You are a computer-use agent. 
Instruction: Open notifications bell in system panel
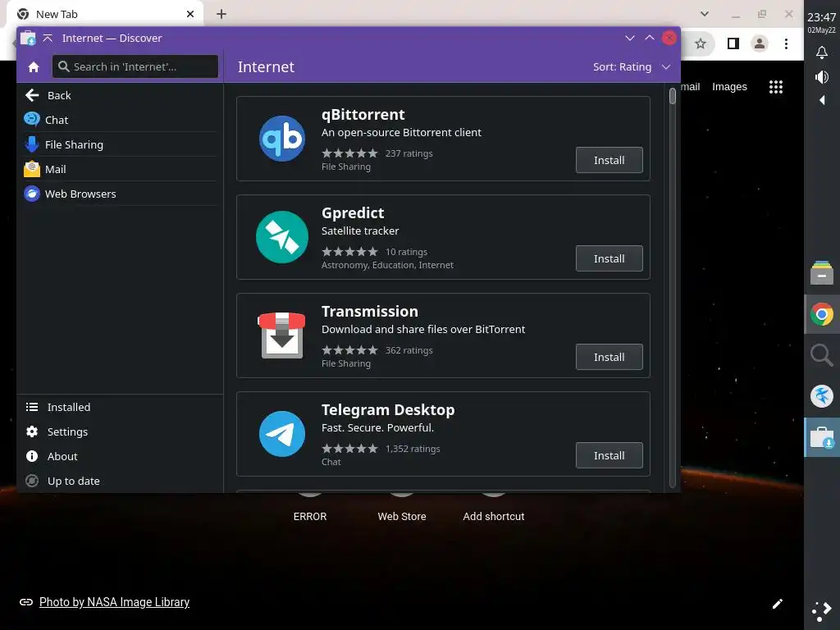pyautogui.click(x=822, y=52)
